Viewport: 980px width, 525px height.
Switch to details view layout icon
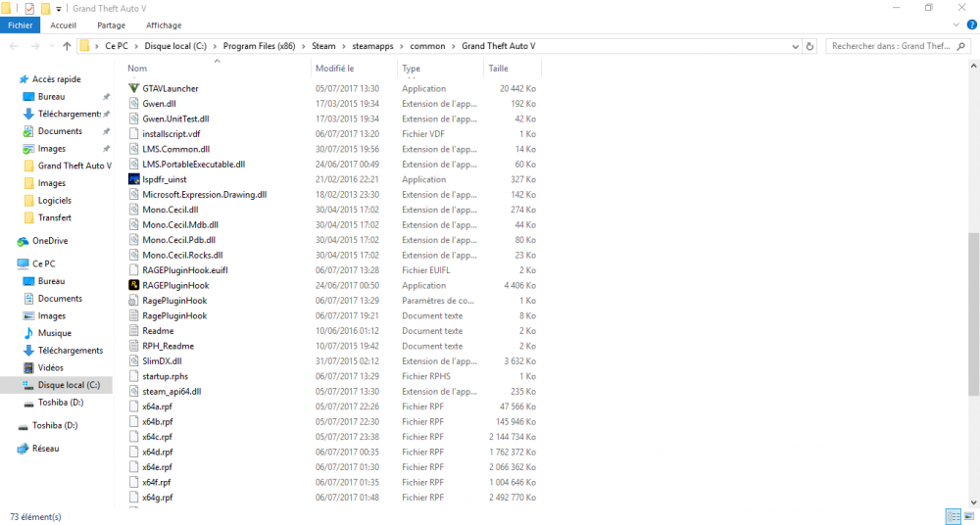click(954, 516)
